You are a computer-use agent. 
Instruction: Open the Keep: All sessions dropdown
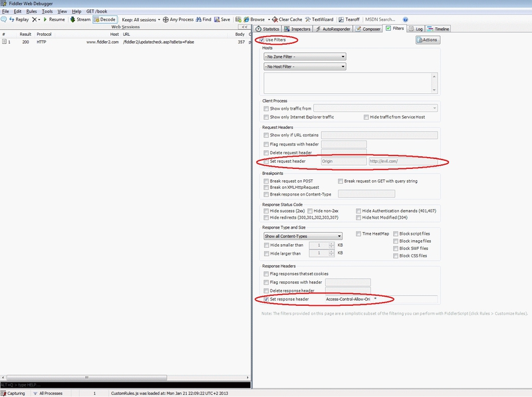141,20
